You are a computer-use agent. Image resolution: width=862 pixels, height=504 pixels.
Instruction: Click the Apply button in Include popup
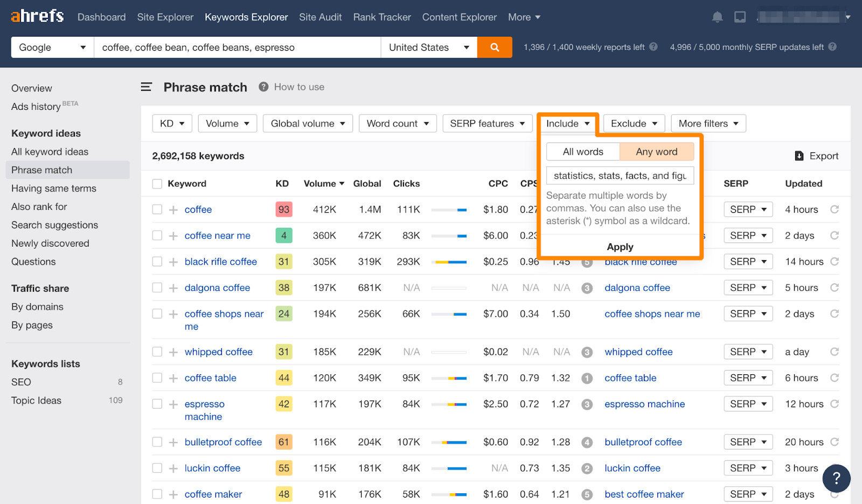pos(620,247)
